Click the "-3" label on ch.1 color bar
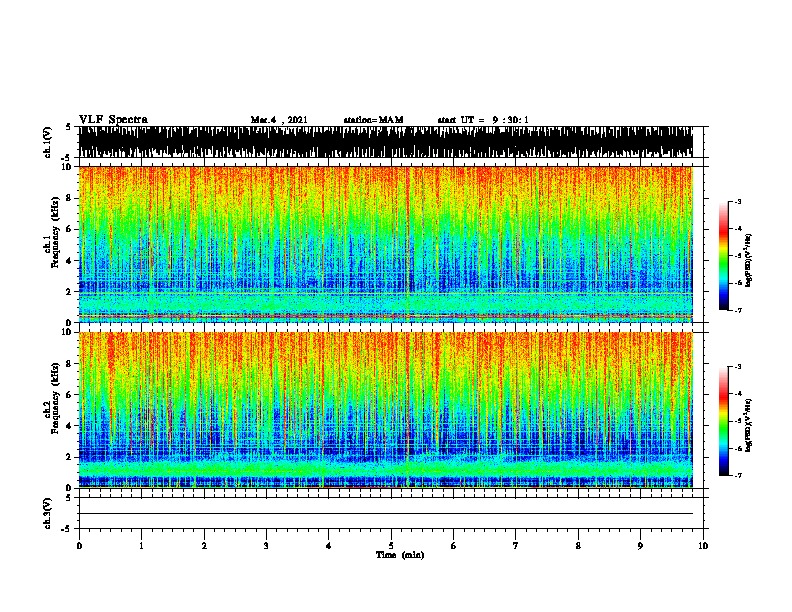The width and height of the screenshot is (792, 612). 737,201
